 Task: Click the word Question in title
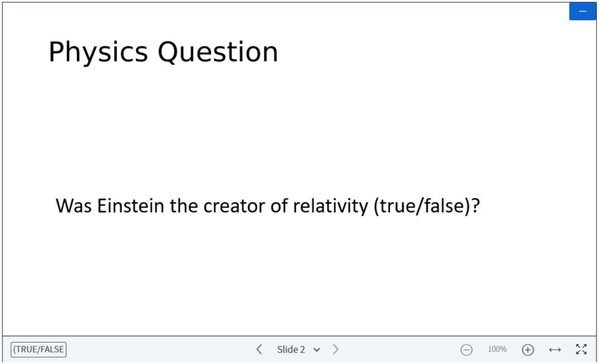coord(218,52)
